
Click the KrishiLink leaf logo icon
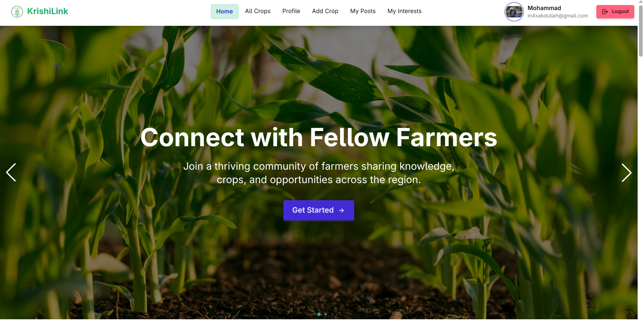click(x=17, y=11)
